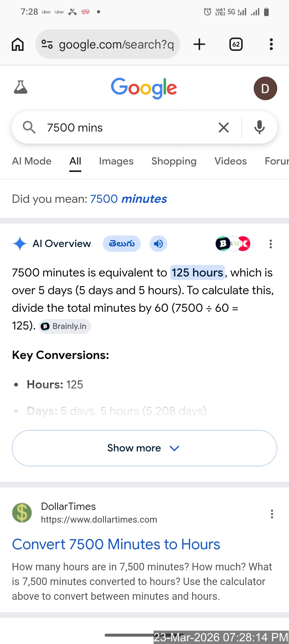Open Chrome three-dot overflow menu
This screenshot has height=644, width=289.
(x=271, y=44)
